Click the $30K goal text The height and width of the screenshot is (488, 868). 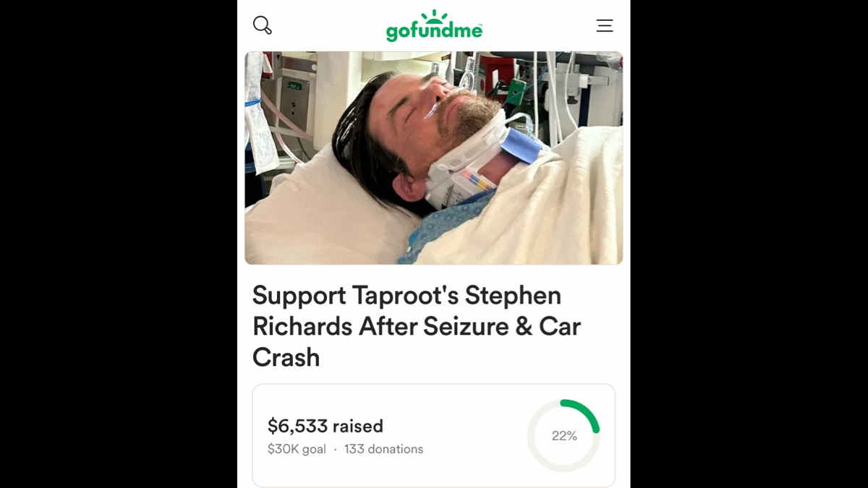point(297,449)
